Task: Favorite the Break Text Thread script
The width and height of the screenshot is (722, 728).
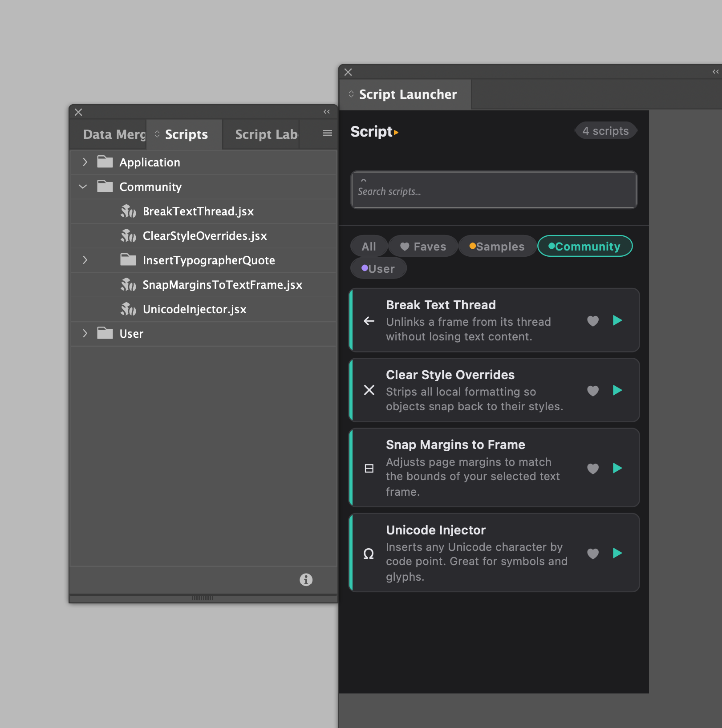Action: point(593,321)
